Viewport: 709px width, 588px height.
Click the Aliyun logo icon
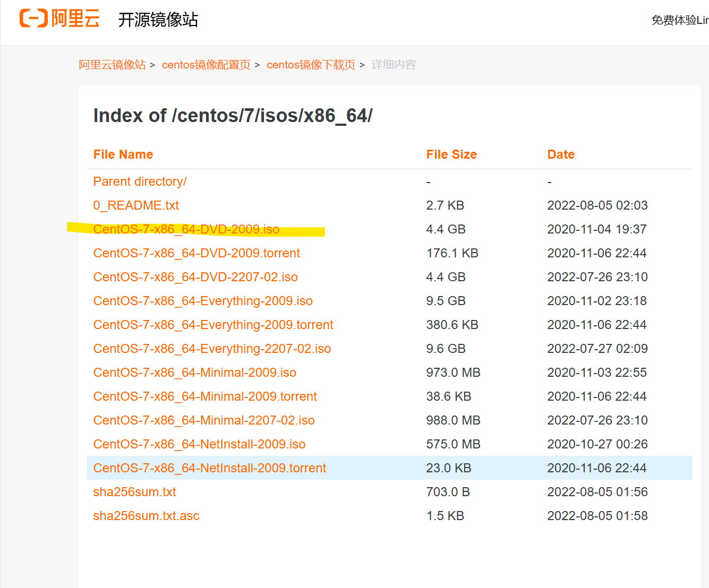click(x=59, y=19)
